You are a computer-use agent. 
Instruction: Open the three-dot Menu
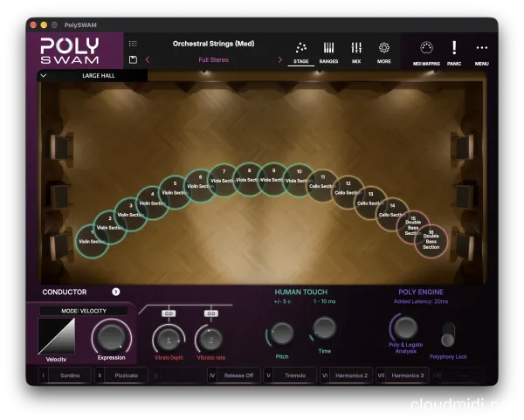pos(481,53)
